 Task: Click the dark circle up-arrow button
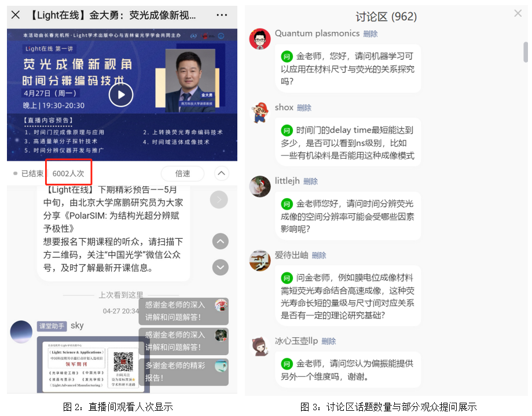click(221, 242)
